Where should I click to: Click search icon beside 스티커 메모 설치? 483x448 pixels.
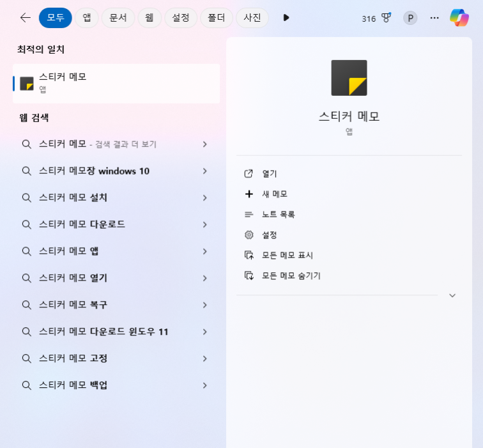[27, 198]
